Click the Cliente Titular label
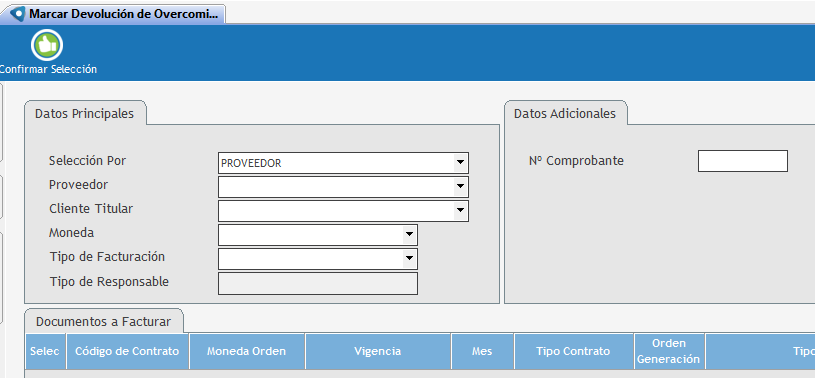This screenshot has width=815, height=378. pyautogui.click(x=91, y=208)
